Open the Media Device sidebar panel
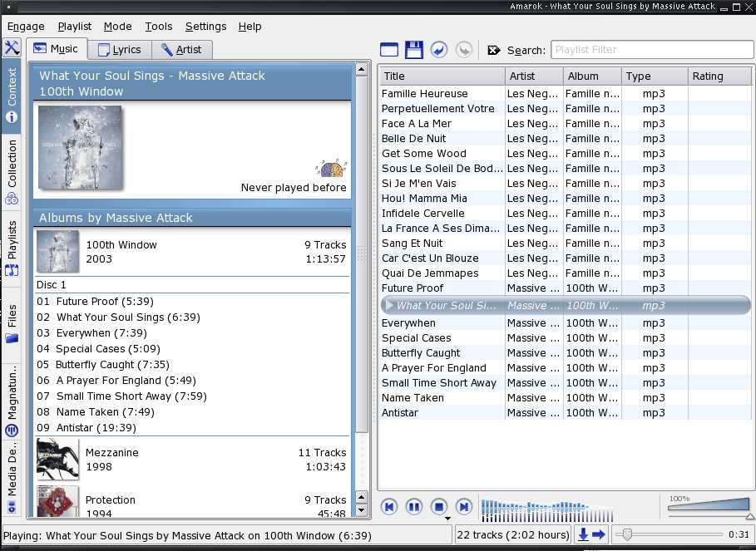756x551 pixels. 12,478
